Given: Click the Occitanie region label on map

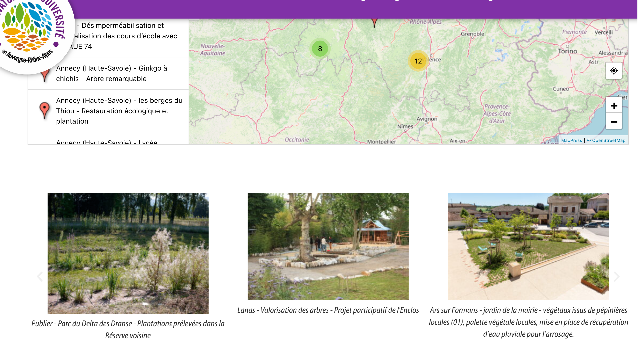Looking at the screenshot, I should 297,139.
